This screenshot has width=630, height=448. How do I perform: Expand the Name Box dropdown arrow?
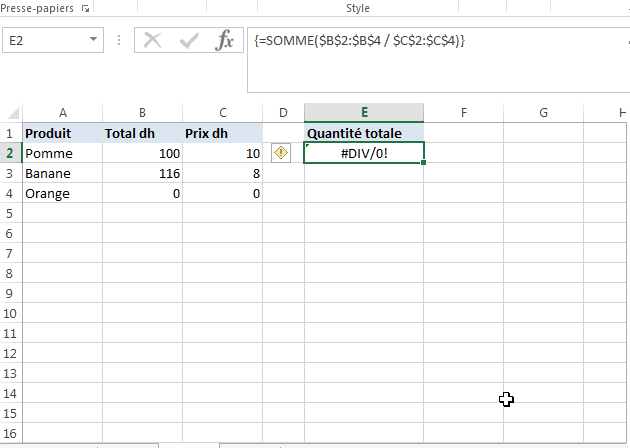click(94, 41)
